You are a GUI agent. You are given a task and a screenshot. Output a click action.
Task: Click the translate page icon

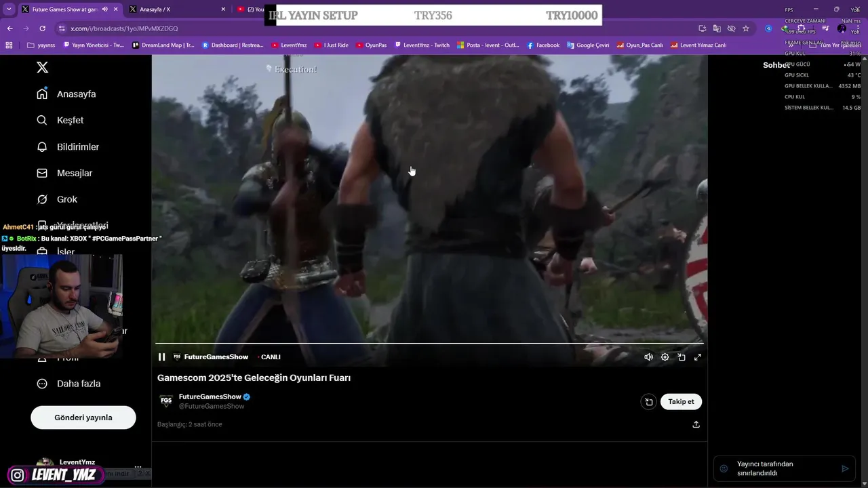[717, 28]
